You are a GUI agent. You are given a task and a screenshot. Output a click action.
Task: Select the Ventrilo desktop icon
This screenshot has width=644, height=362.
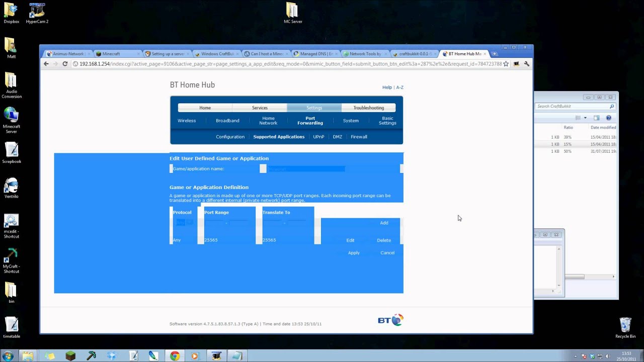click(x=11, y=188)
